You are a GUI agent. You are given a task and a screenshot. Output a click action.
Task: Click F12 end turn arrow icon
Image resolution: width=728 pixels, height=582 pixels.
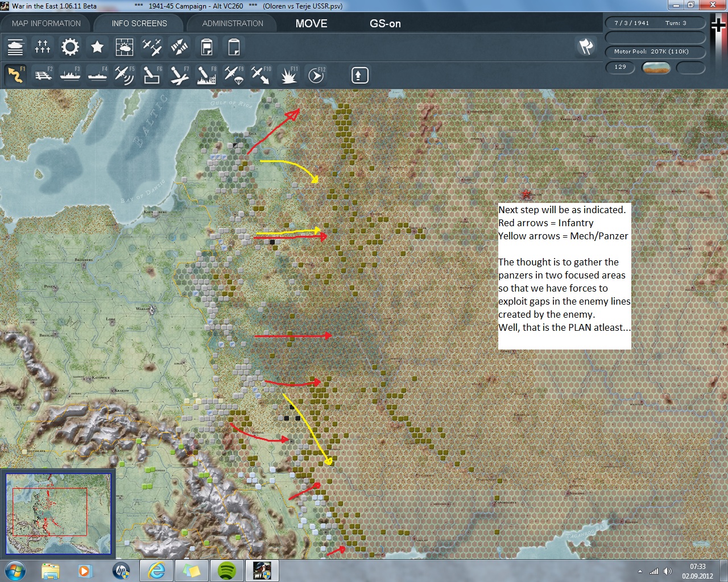tap(316, 75)
